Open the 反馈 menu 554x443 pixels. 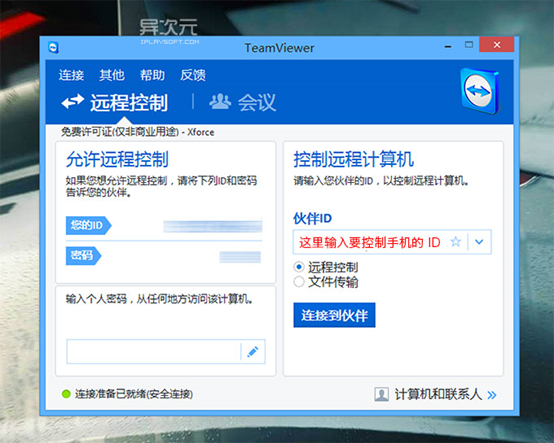193,75
